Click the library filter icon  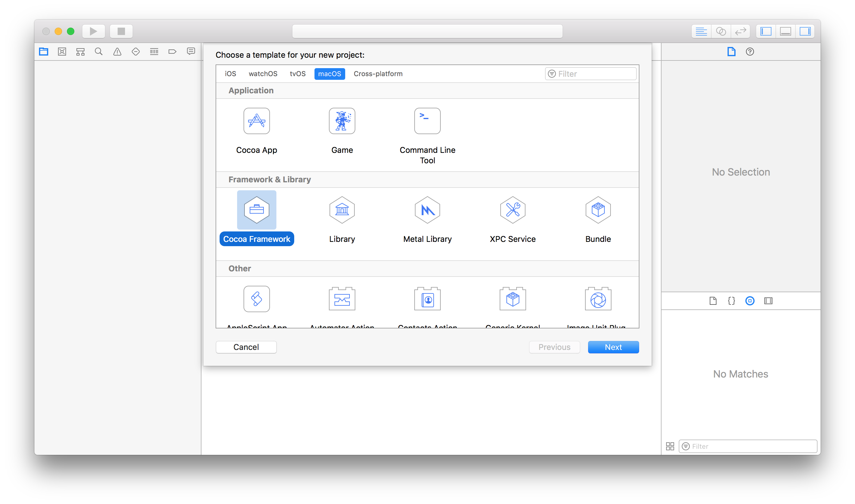(x=686, y=446)
